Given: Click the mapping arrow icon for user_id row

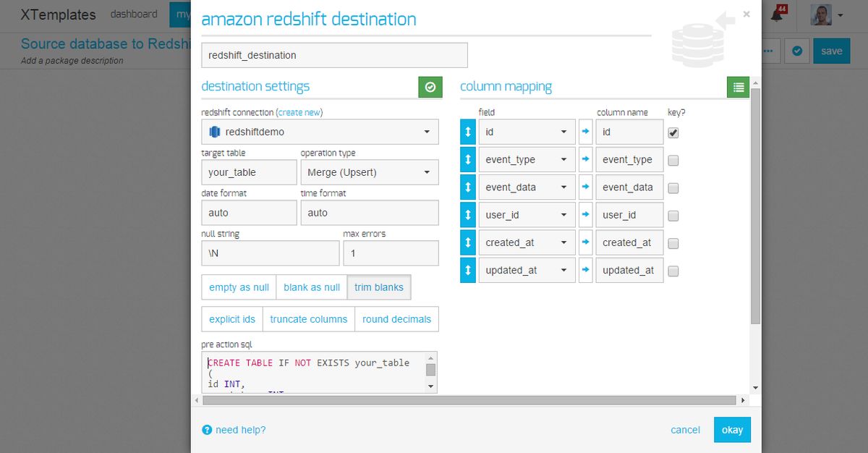Looking at the screenshot, I should pos(586,215).
